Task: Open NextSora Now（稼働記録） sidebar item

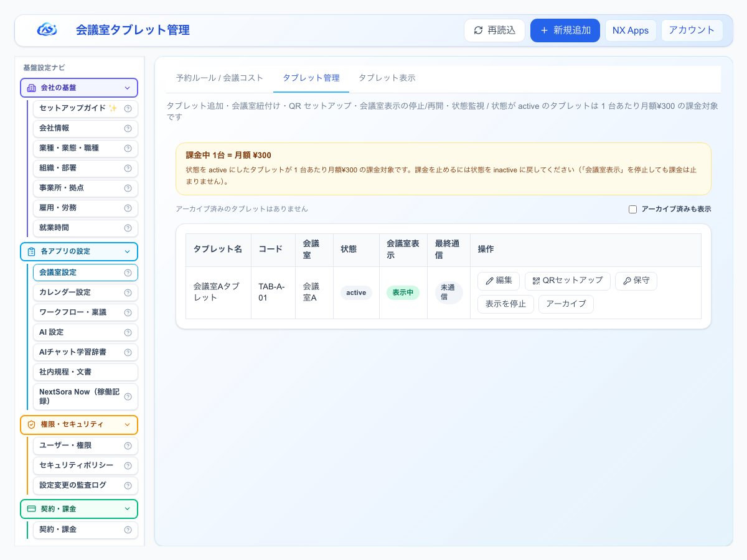Action: click(85, 396)
